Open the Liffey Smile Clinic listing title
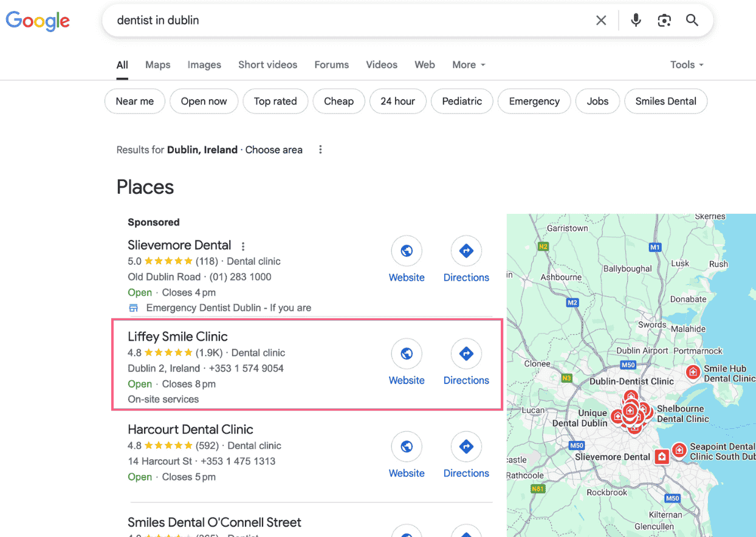The height and width of the screenshot is (537, 756). coord(177,337)
